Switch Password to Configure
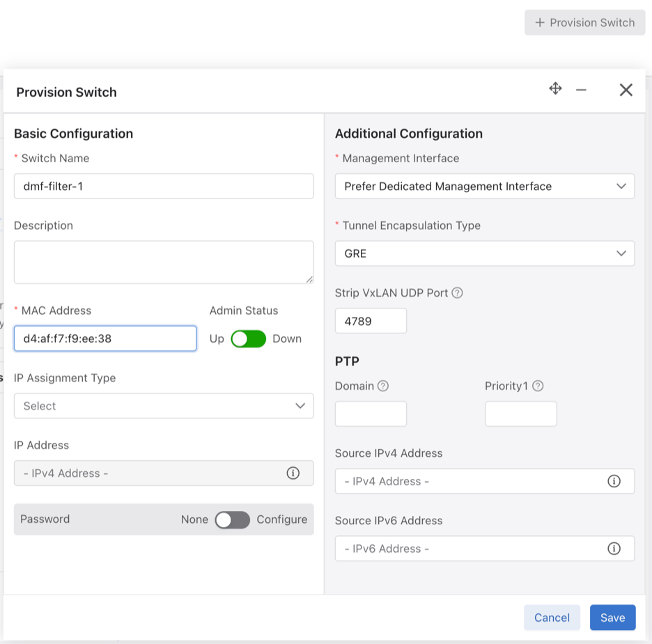The height and width of the screenshot is (644, 652). [x=233, y=519]
